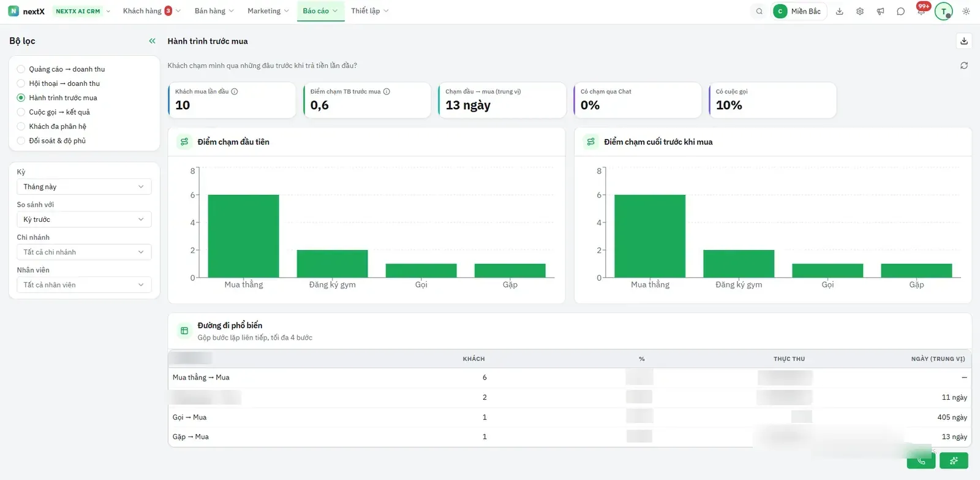This screenshot has width=980, height=480.
Task: Open the So sánh với dropdown showing Kỳ trước
Action: click(x=84, y=219)
